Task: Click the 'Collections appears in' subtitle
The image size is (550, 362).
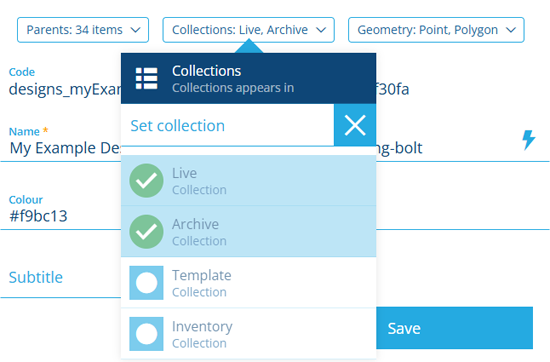Action: click(x=233, y=88)
